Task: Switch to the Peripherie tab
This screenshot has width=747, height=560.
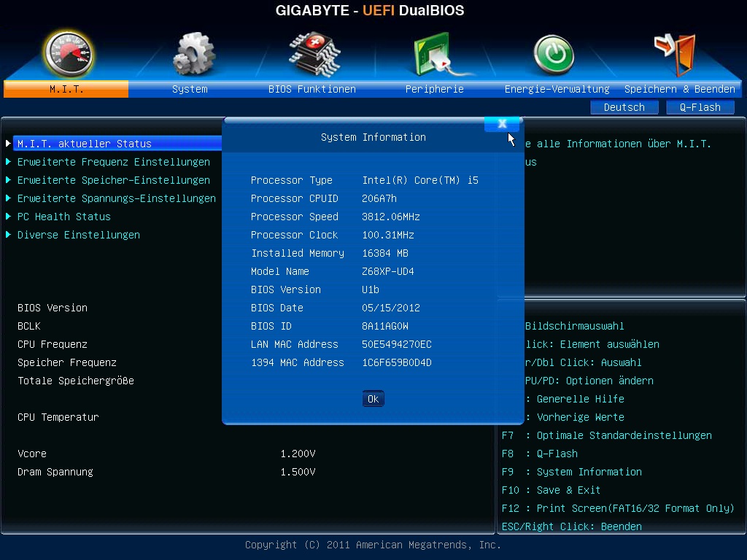Action: click(435, 89)
